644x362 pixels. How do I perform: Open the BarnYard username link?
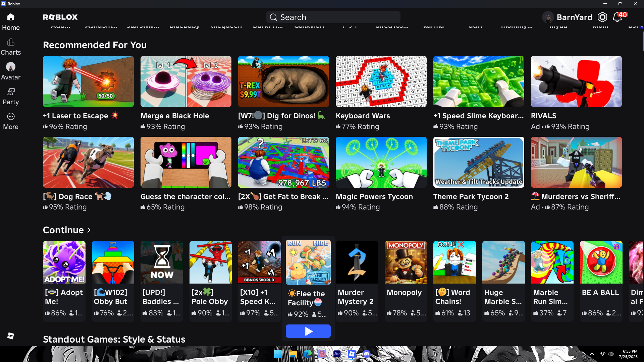click(574, 17)
